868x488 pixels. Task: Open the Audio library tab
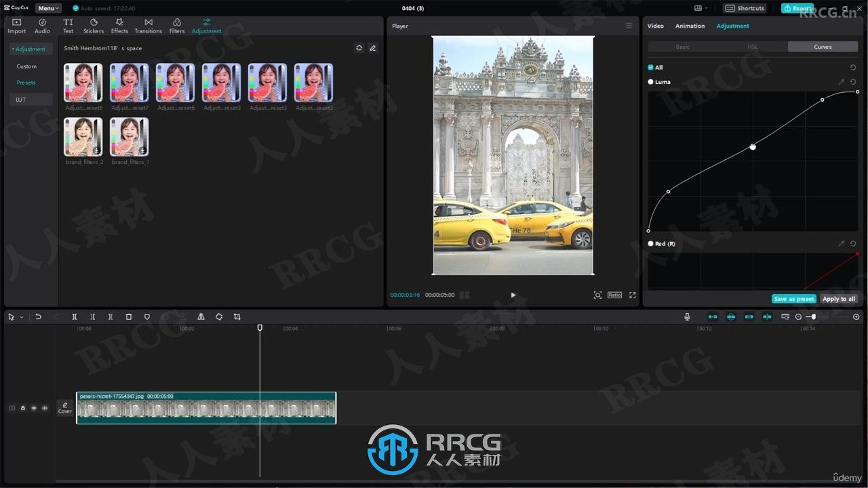[x=42, y=26]
